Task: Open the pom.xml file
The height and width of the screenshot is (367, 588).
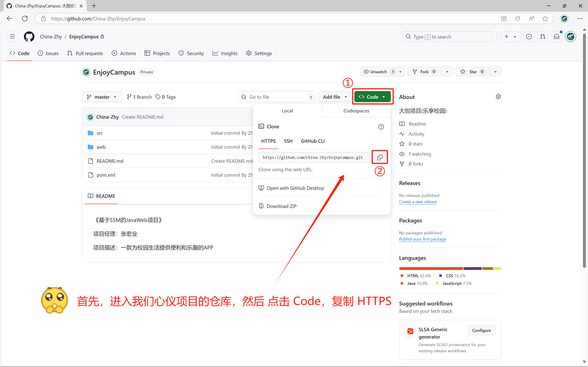Action: [x=106, y=175]
